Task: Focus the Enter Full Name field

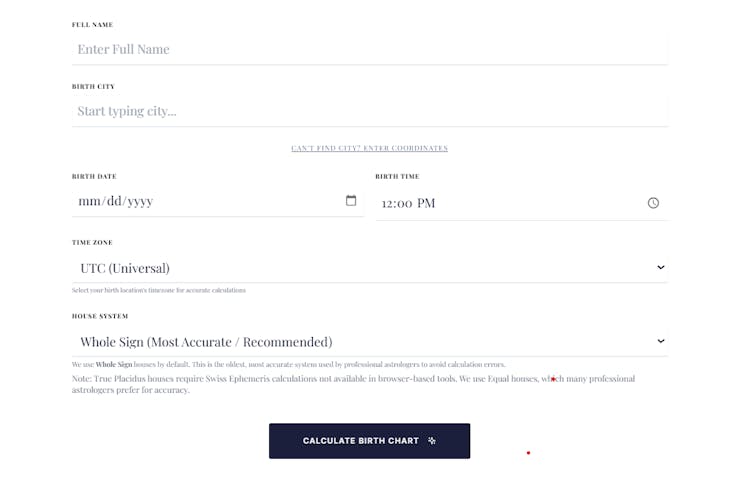Action: pos(369,49)
